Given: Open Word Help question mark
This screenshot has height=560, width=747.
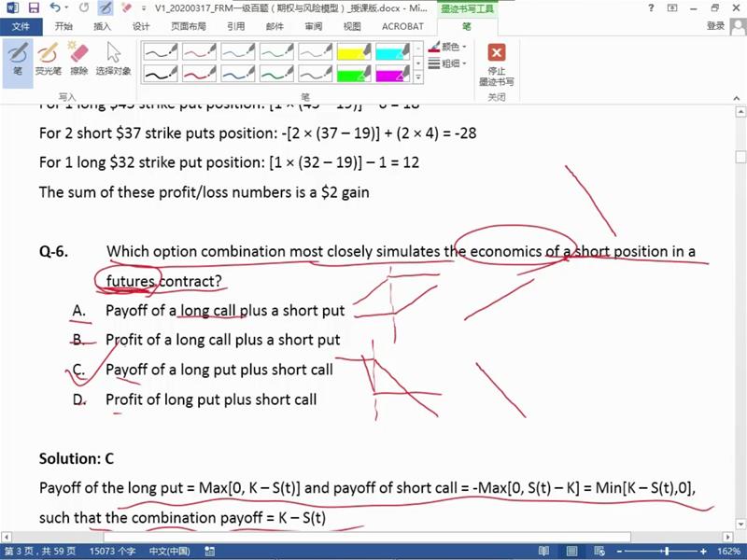Looking at the screenshot, I should [651, 7].
